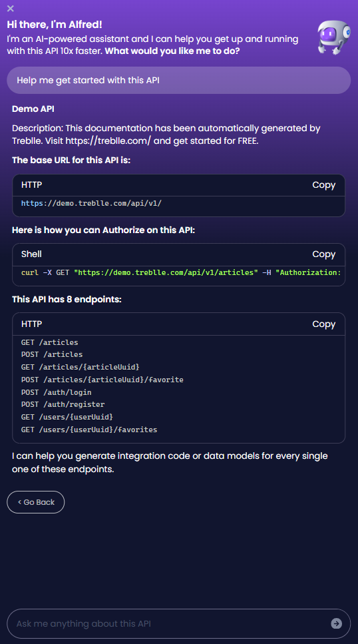This screenshot has height=644, width=358.
Task: Click the POST /auth/register endpoint
Action: coord(63,404)
